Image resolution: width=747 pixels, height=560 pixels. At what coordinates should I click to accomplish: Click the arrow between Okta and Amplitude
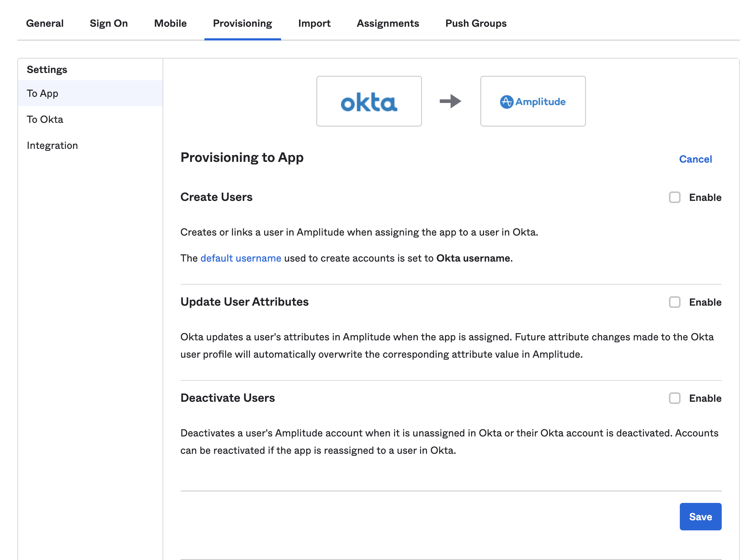450,101
